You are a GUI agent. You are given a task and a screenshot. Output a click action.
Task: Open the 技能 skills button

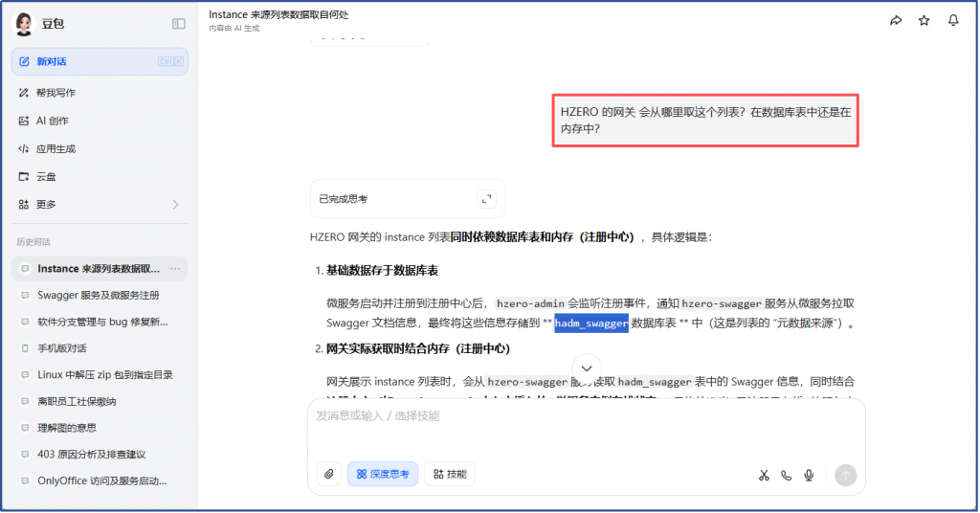[450, 474]
